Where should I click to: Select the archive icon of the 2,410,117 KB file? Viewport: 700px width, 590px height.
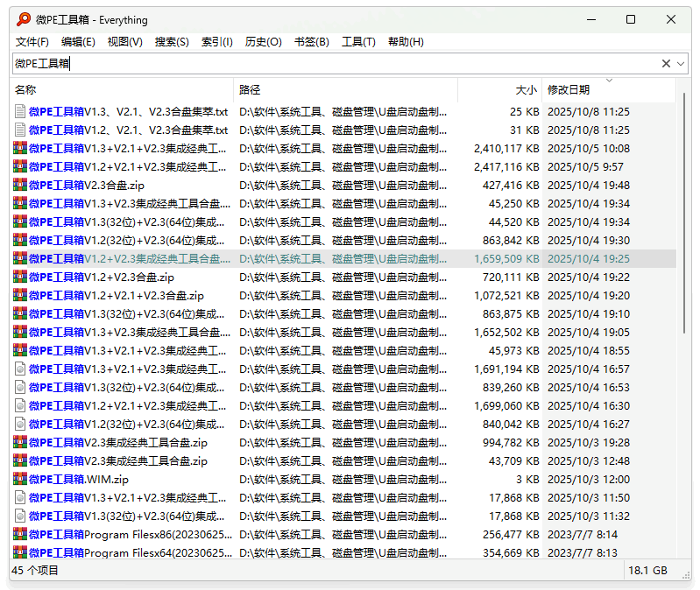pos(20,148)
